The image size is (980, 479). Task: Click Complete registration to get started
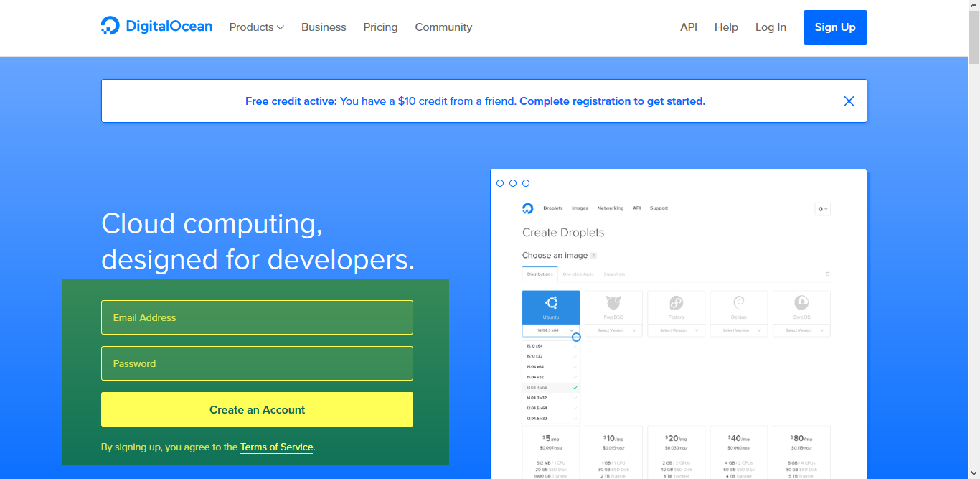pyautogui.click(x=613, y=101)
